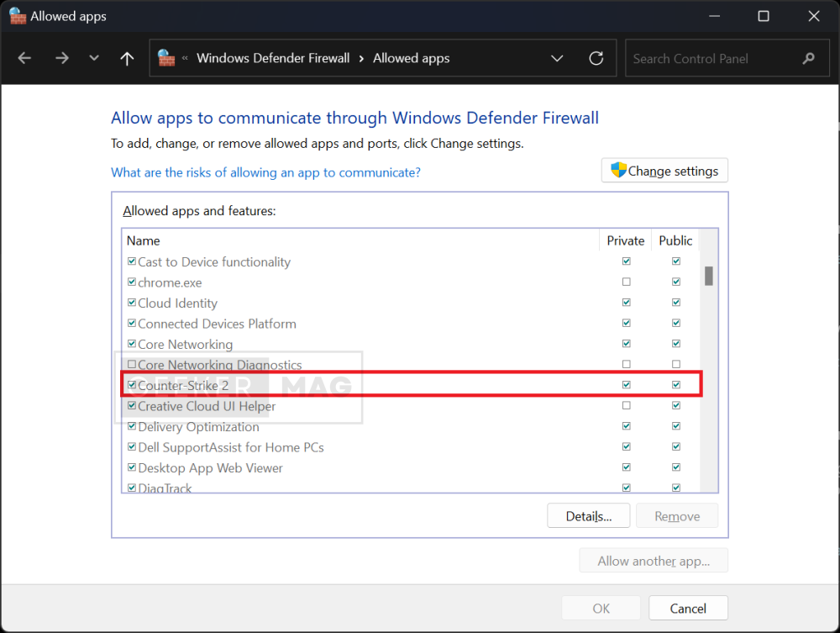The height and width of the screenshot is (633, 840).
Task: Toggle Public checkbox for Cloud Identity
Action: pyautogui.click(x=676, y=303)
